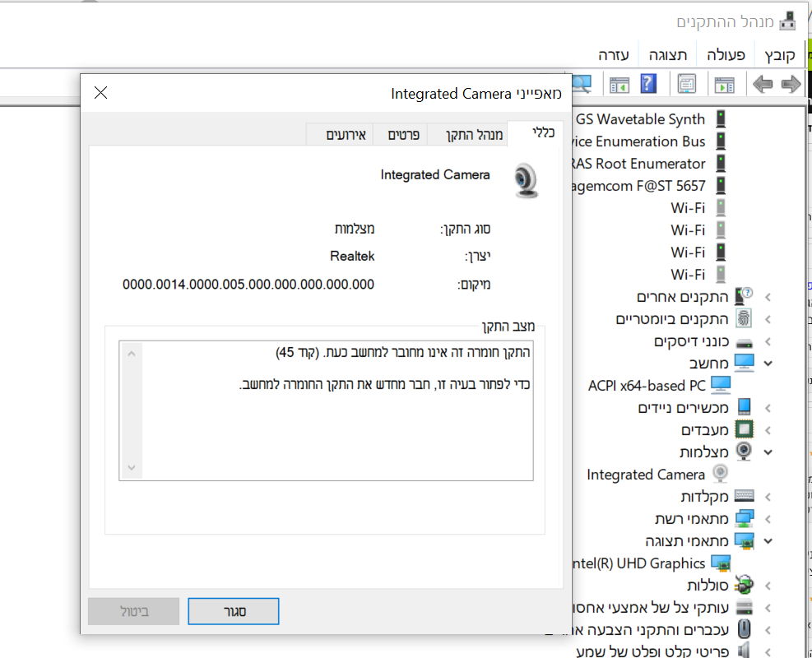The width and height of the screenshot is (812, 658).
Task: Expand the מעבדים category
Action: [x=768, y=430]
